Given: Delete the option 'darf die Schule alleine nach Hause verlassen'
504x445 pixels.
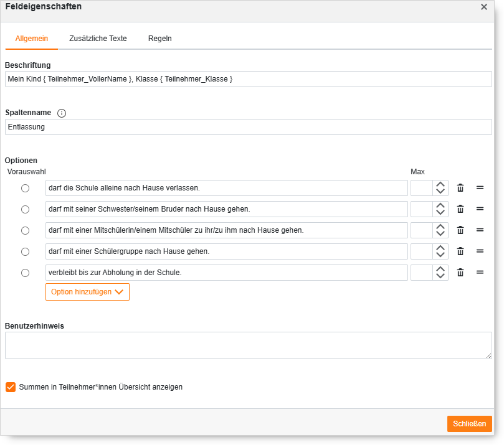Looking at the screenshot, I should point(460,187).
